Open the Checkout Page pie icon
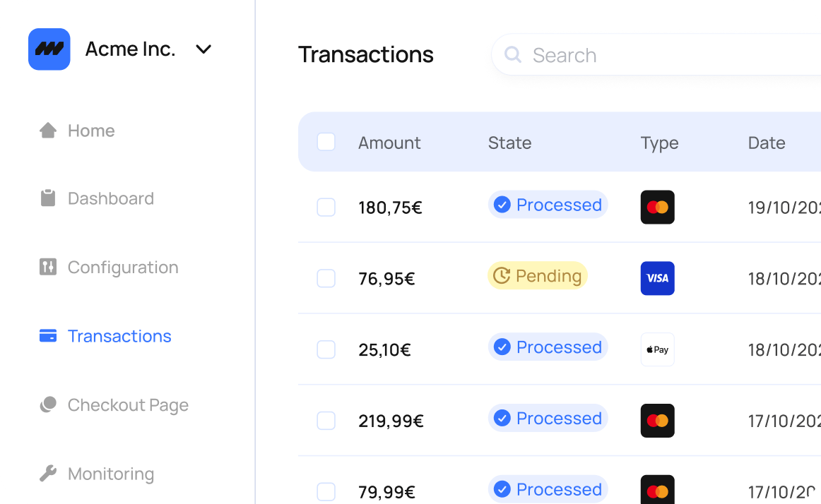821x504 pixels. (48, 404)
